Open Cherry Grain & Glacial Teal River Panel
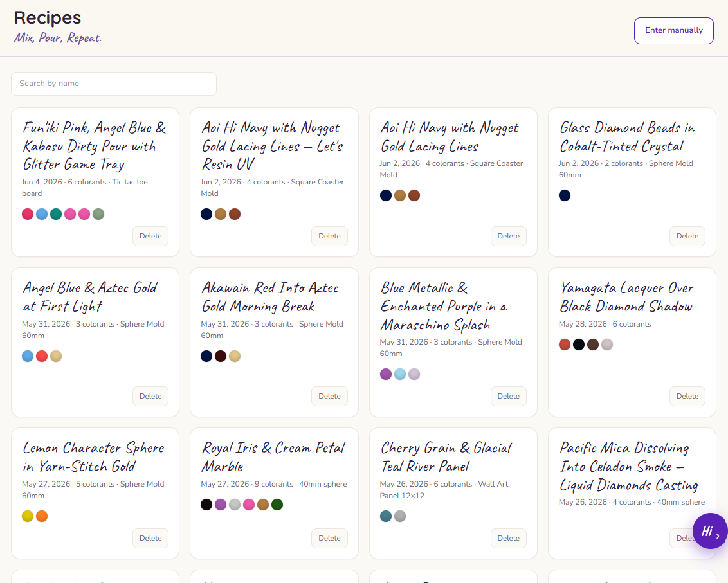Image resolution: width=728 pixels, height=583 pixels. point(446,457)
